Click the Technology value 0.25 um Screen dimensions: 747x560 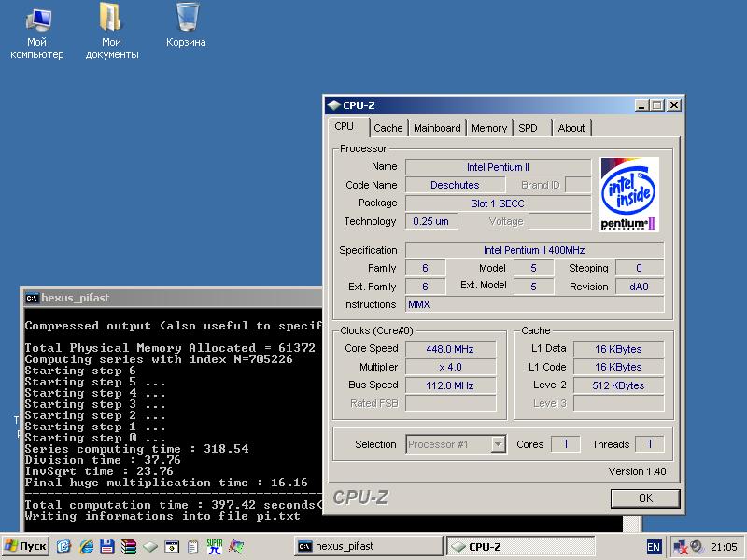click(431, 221)
